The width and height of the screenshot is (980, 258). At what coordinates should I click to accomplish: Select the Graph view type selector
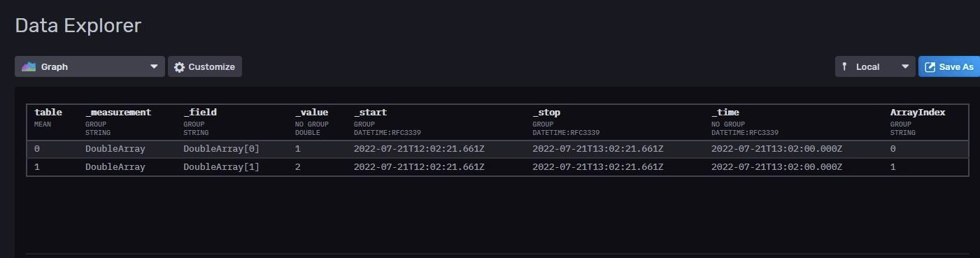[x=90, y=66]
